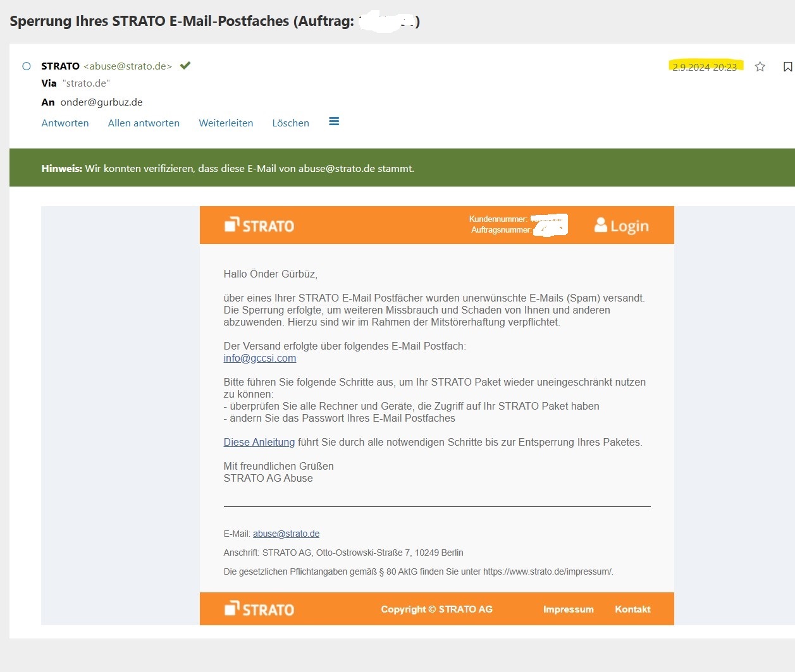Open the more actions hamburger menu
Viewport: 795px width, 672px height.
point(334,121)
